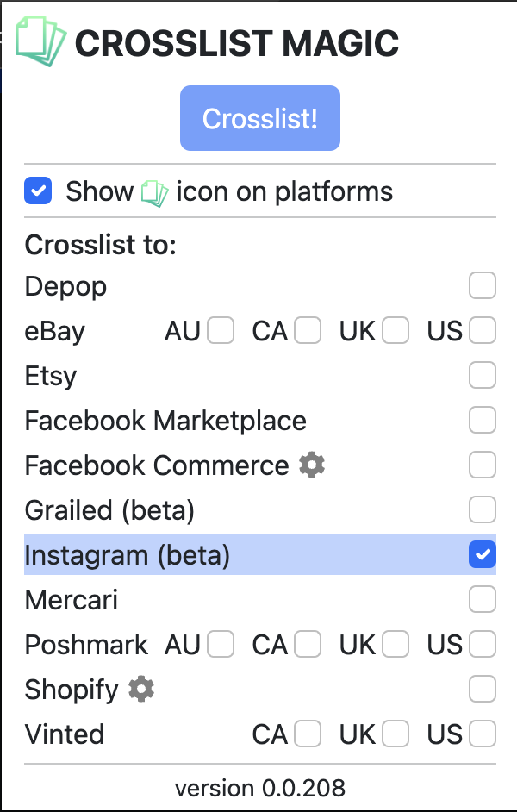Screen dimensions: 517x812
Task: Enable crosslisting to Mercari
Action: coord(482,599)
